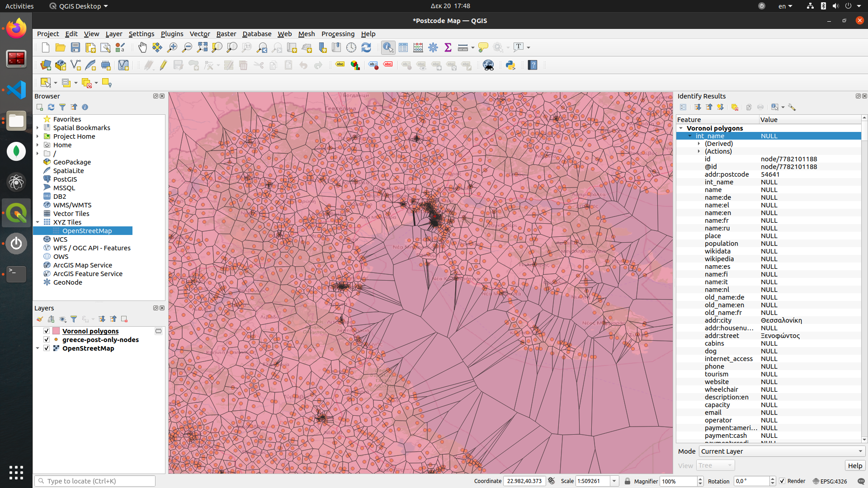Screen dimensions: 868x488
Task: Open the Measure Line tool
Action: [462, 47]
